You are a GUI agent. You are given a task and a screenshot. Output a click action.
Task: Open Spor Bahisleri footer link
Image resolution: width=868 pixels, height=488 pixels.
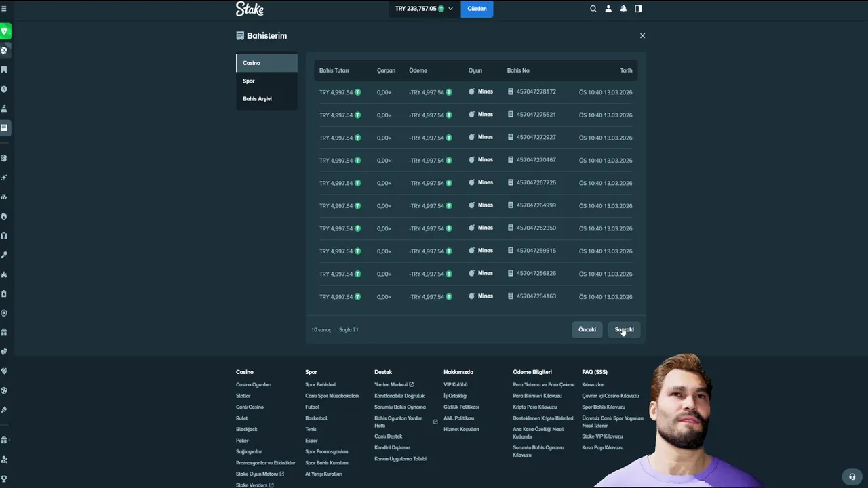tap(320, 384)
